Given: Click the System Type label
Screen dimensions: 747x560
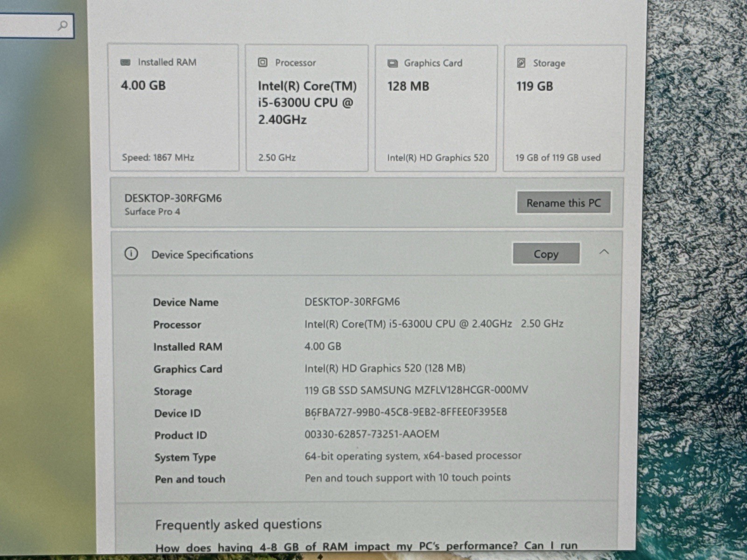Looking at the screenshot, I should [x=185, y=458].
